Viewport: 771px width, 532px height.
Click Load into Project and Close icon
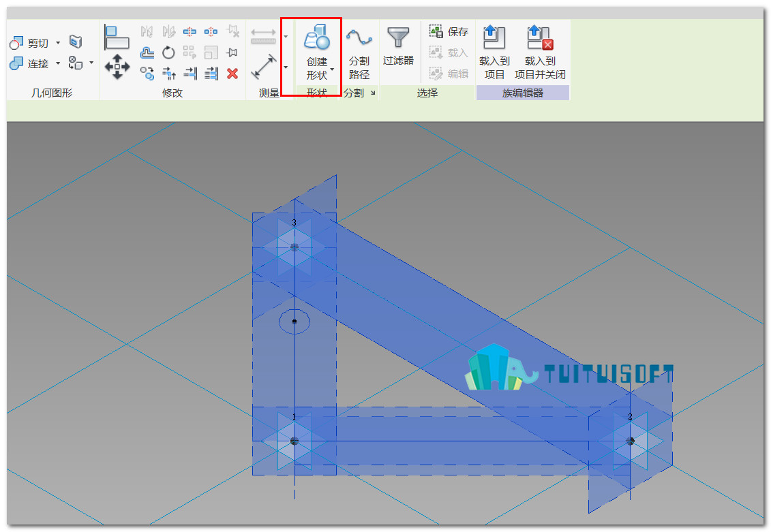coord(540,52)
